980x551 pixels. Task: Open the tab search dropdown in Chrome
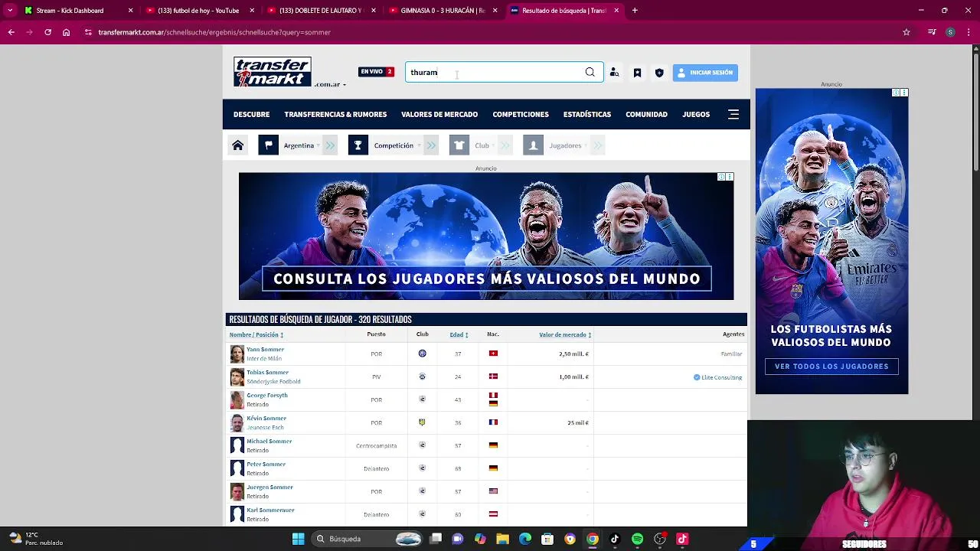[x=10, y=11]
